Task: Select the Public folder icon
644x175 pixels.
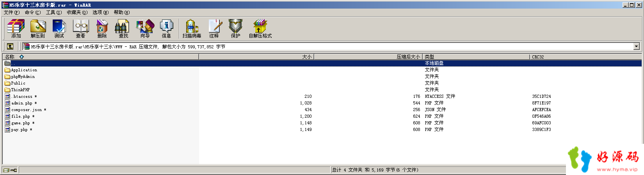Action: (x=7, y=83)
